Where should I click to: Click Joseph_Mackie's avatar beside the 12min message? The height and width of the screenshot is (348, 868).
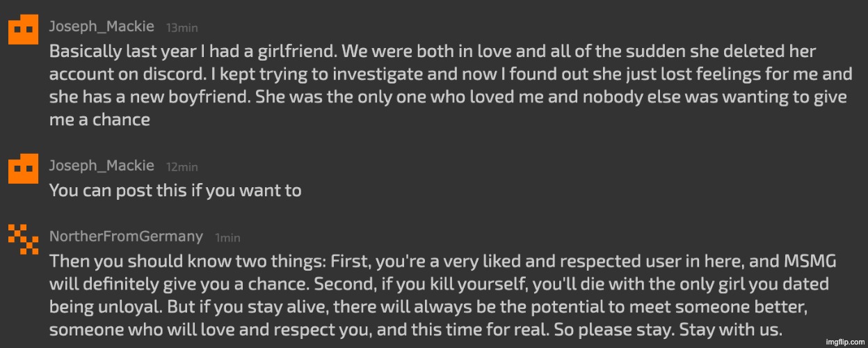(23, 168)
